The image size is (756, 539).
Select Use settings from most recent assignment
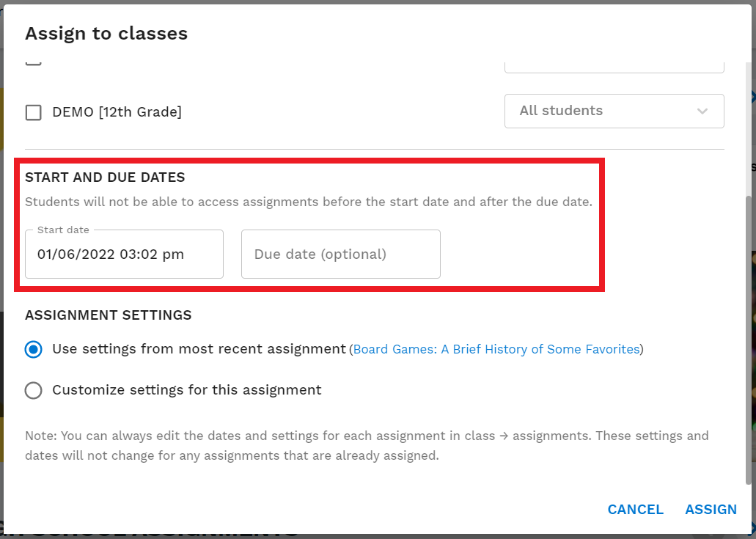(x=33, y=349)
